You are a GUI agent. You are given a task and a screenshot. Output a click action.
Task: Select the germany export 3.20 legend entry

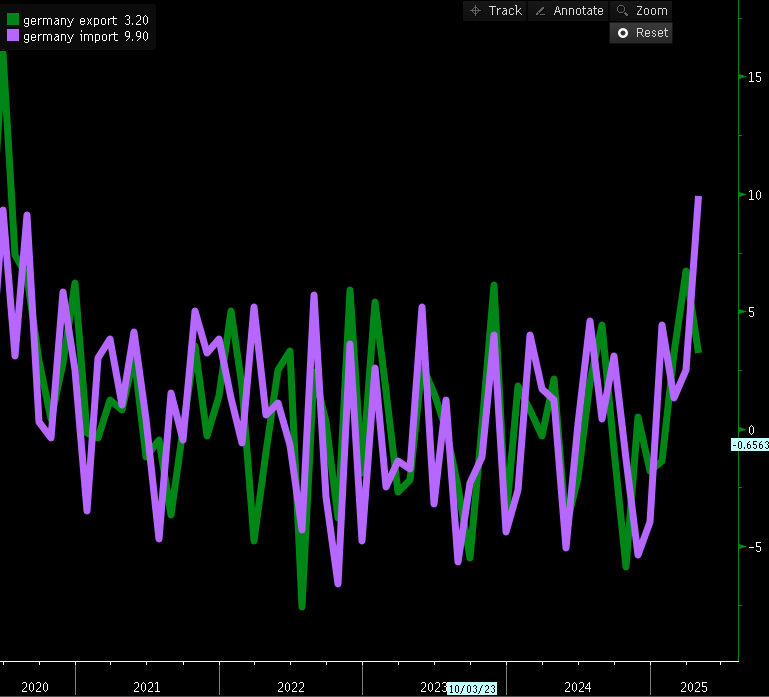coord(78,20)
